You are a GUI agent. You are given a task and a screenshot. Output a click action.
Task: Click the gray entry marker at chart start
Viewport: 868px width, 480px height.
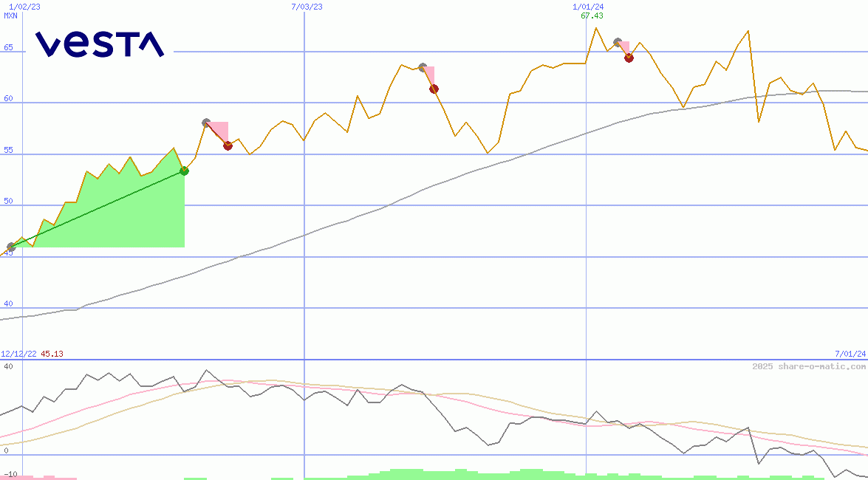coord(11,247)
